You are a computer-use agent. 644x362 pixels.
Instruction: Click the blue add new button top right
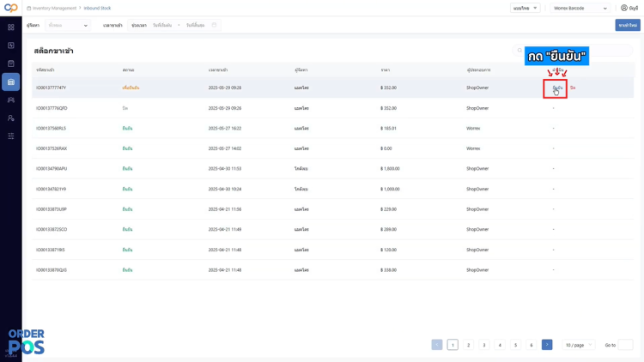click(x=628, y=25)
